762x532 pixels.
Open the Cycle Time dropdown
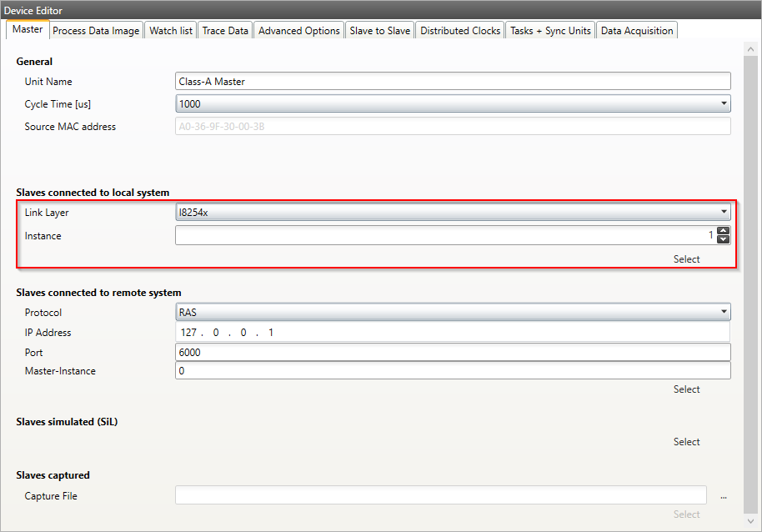(724, 104)
